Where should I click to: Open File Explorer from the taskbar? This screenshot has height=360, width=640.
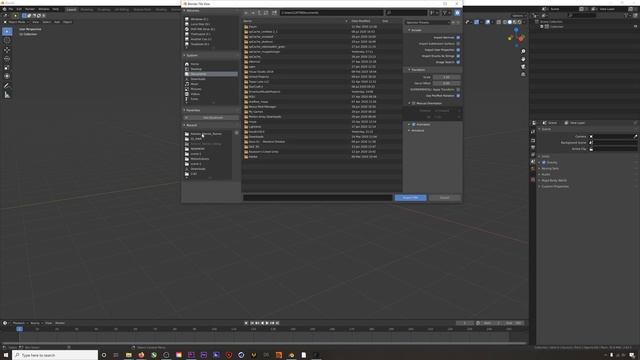click(x=129, y=355)
